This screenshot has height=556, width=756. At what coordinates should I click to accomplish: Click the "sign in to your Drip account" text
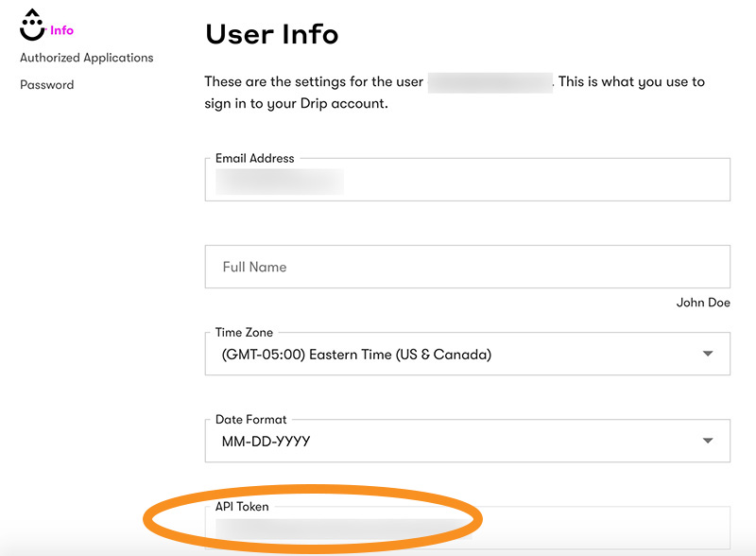coord(296,104)
